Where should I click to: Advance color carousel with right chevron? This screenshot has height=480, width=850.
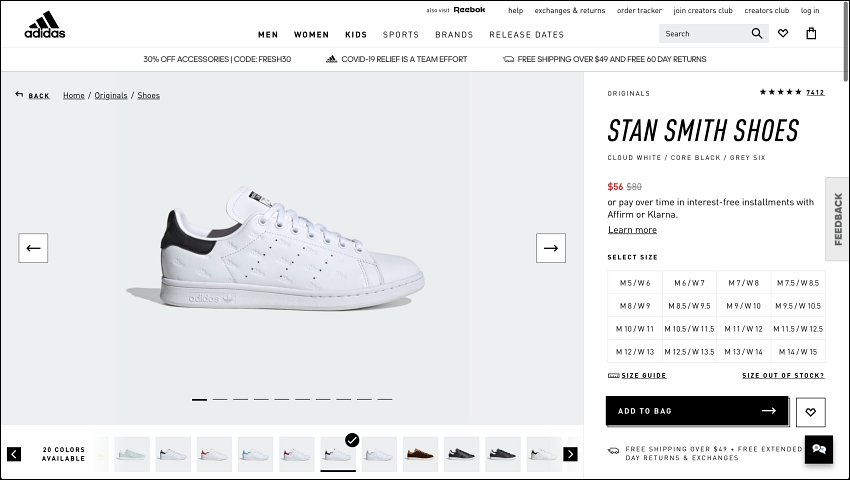pos(570,454)
